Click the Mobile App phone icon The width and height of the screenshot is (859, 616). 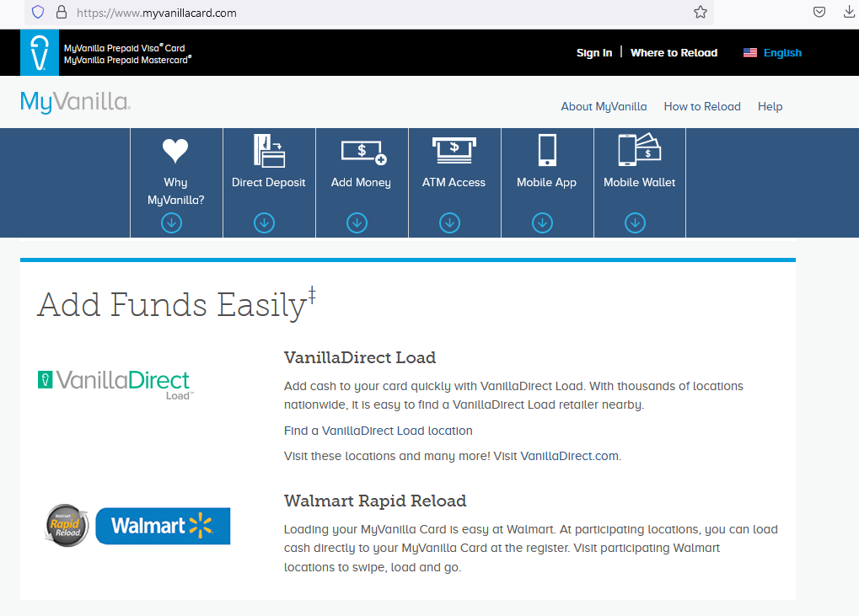[547, 150]
